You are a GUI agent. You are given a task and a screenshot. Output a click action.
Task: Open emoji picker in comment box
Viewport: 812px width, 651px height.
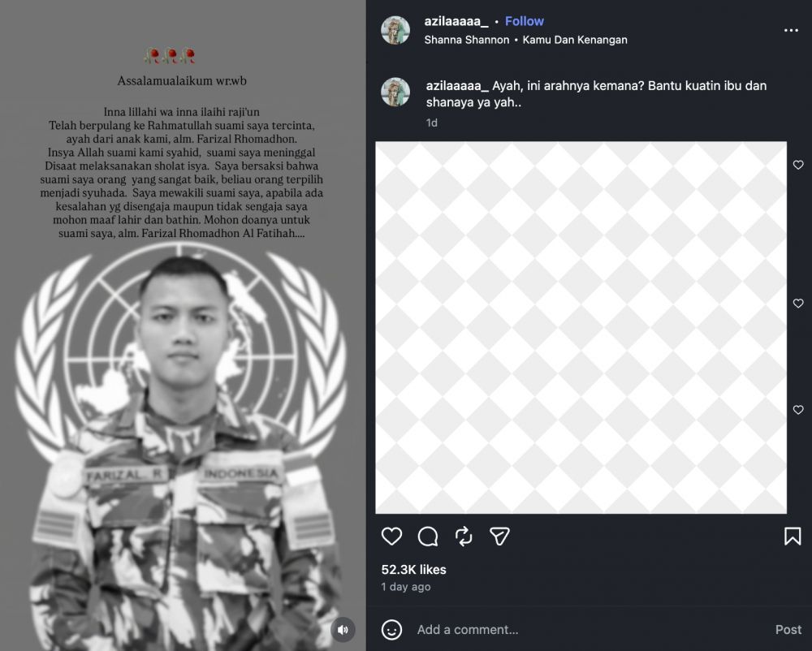point(392,630)
